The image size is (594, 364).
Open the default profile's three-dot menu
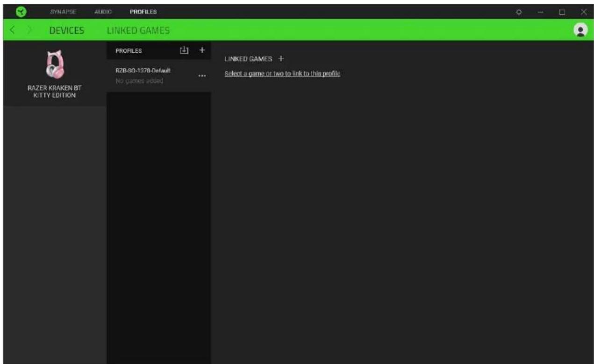tap(202, 76)
